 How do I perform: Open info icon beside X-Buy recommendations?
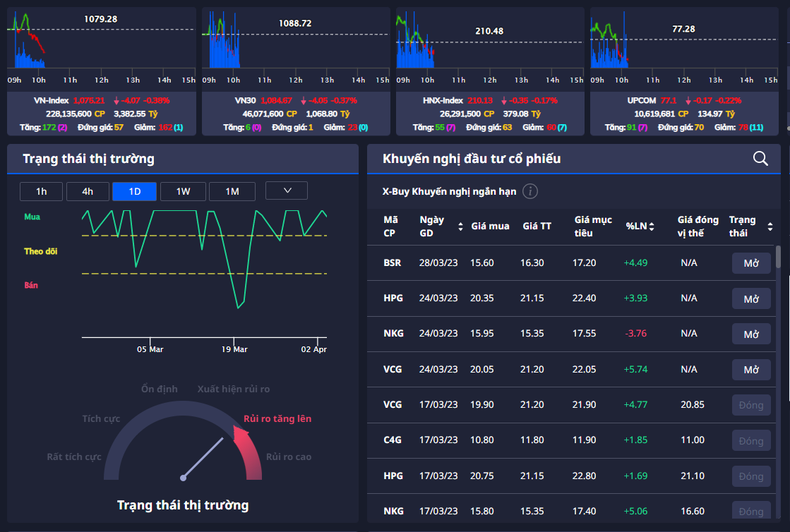[530, 191]
